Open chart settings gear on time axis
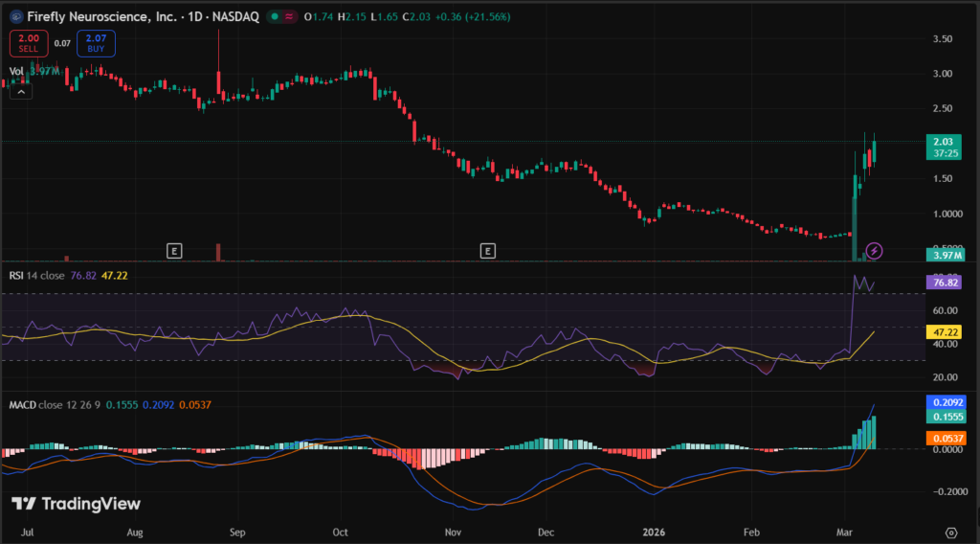Screen dimensions: 980x544 click(950, 531)
